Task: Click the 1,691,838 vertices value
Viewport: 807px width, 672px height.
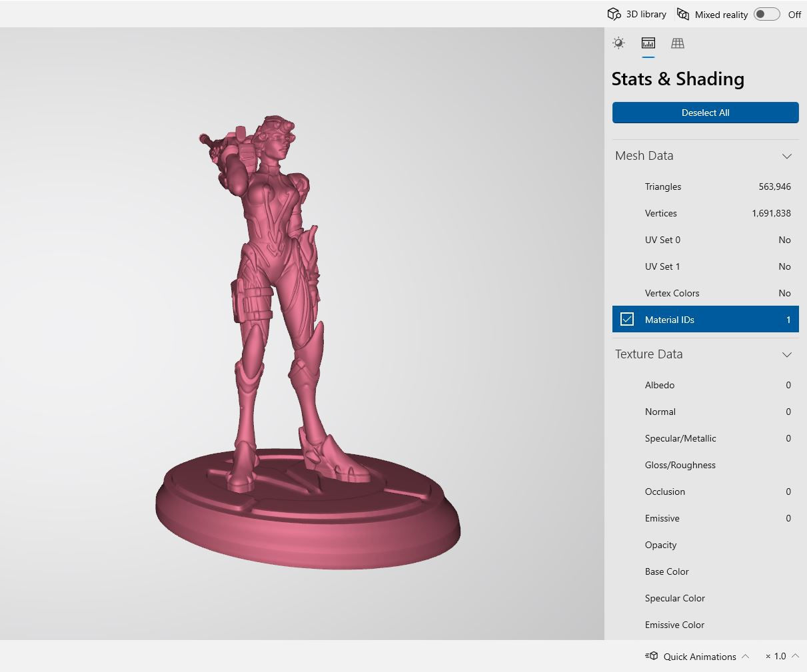Action: pyautogui.click(x=771, y=213)
